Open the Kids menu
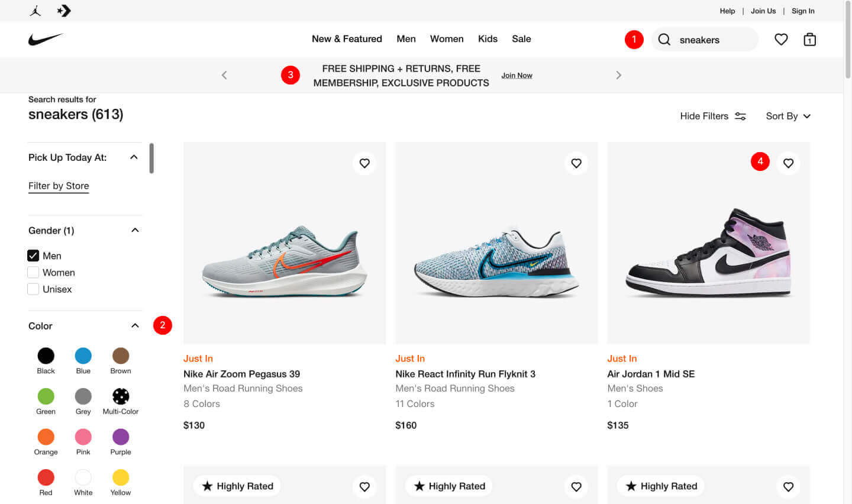Image resolution: width=852 pixels, height=504 pixels. [x=488, y=39]
